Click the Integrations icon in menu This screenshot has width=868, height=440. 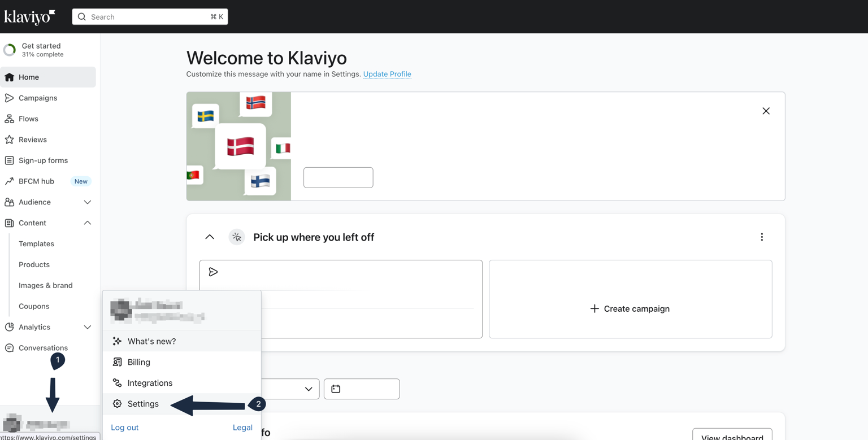coord(117,383)
